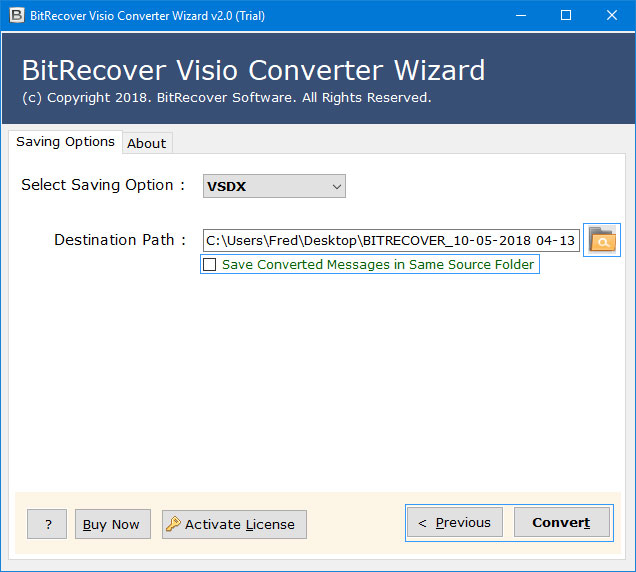Browse destination folder with folder icon
The image size is (636, 572).
point(602,240)
